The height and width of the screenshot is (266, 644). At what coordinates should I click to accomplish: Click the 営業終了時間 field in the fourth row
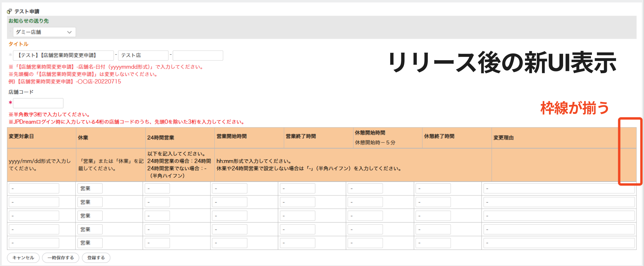click(297, 230)
